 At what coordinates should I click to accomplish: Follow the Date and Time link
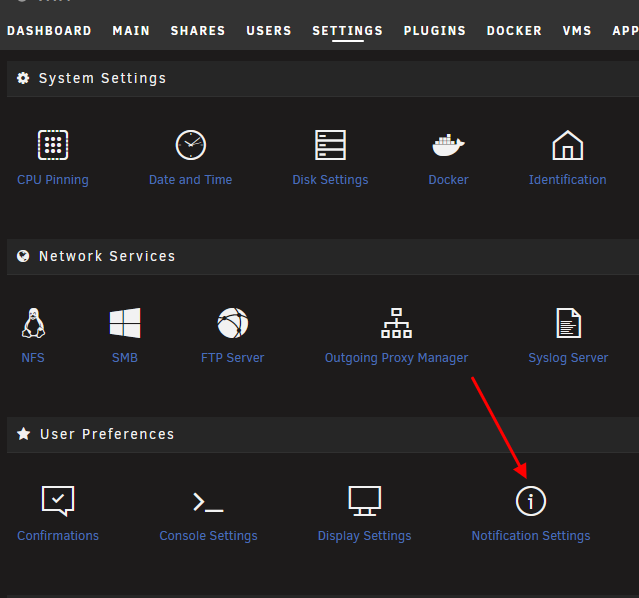point(191,180)
